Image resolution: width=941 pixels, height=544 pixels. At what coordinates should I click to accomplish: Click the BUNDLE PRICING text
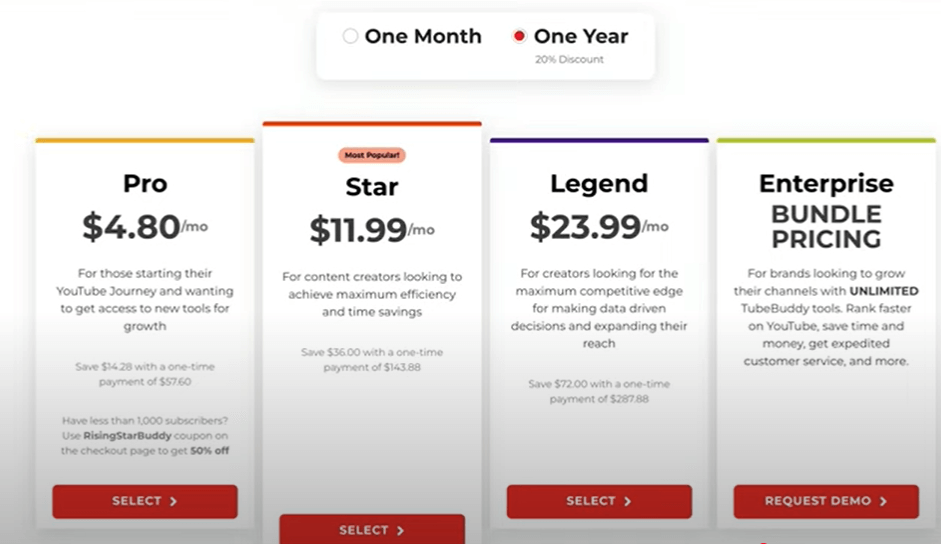[x=826, y=227]
